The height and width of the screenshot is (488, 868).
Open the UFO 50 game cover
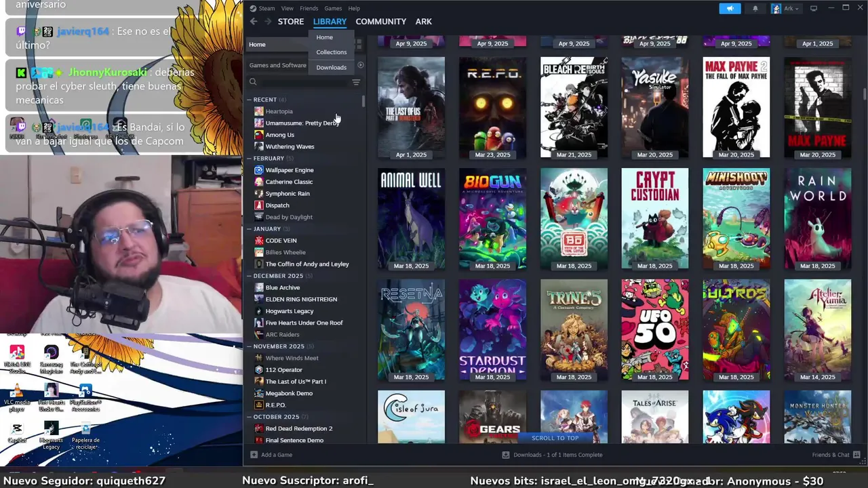pyautogui.click(x=655, y=329)
